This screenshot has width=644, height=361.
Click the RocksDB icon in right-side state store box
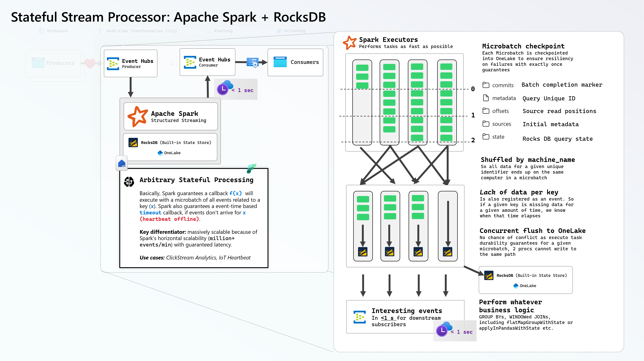489,276
